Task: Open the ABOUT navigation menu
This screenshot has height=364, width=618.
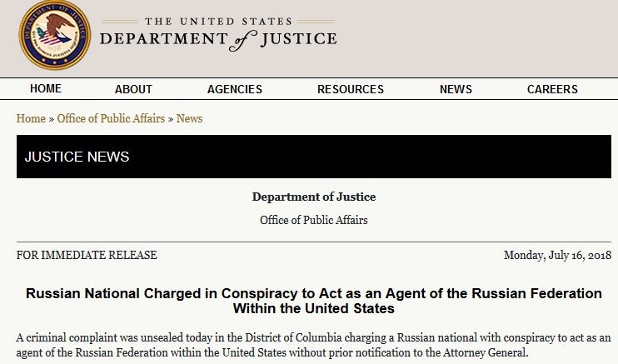Action: (x=133, y=89)
